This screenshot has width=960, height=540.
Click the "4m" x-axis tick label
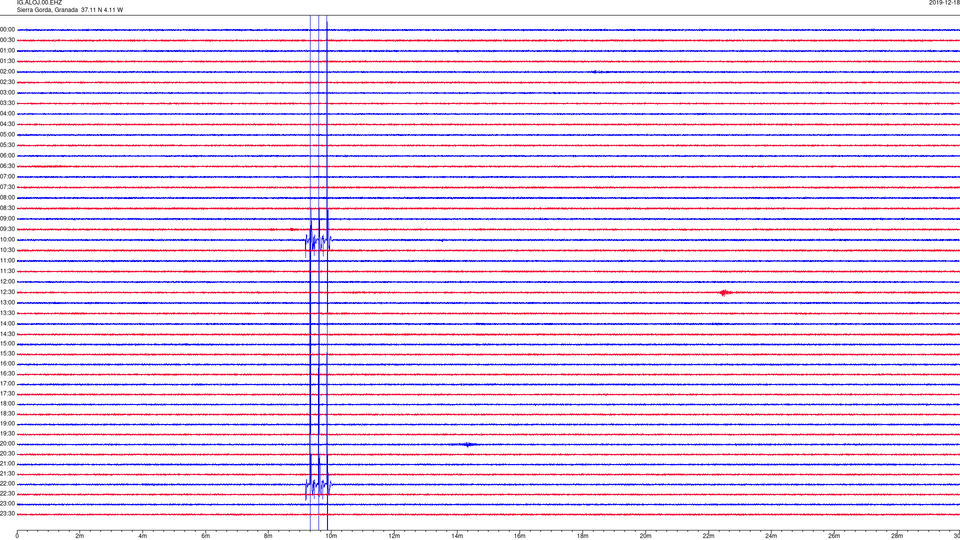(x=143, y=536)
